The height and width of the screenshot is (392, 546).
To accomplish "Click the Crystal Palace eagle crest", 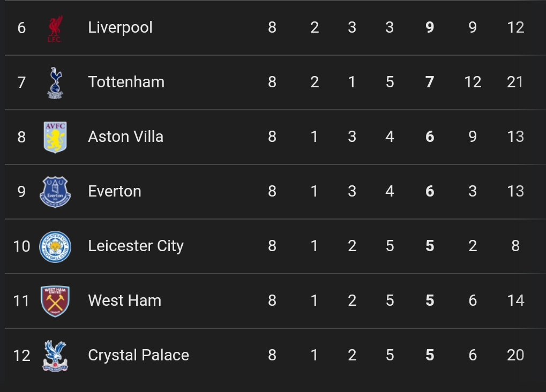I will coord(55,356).
